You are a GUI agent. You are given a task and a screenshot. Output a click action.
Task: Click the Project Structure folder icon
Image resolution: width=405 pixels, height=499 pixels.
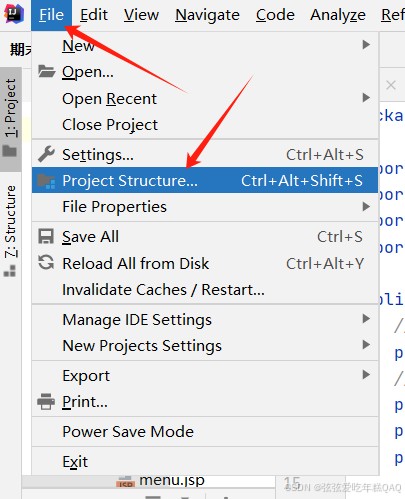pyautogui.click(x=46, y=181)
